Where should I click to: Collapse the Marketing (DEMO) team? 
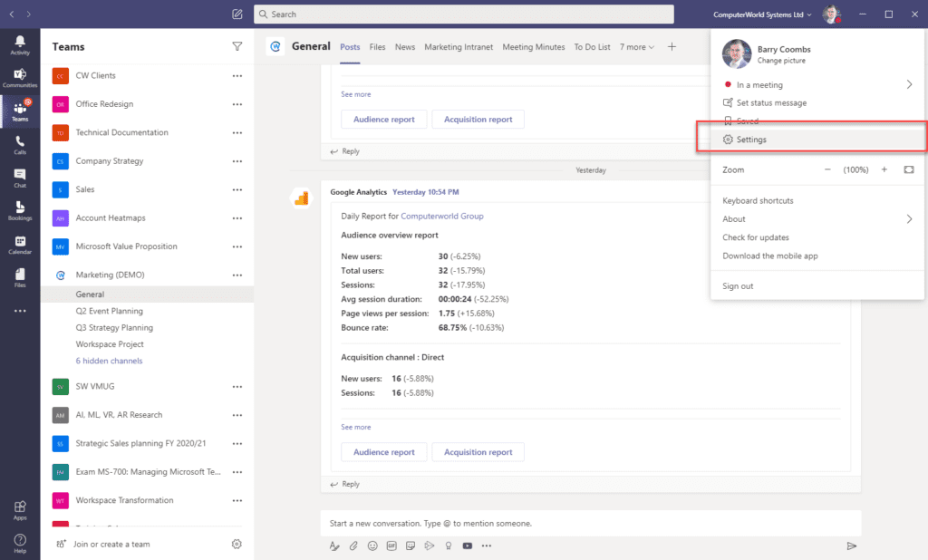(110, 275)
